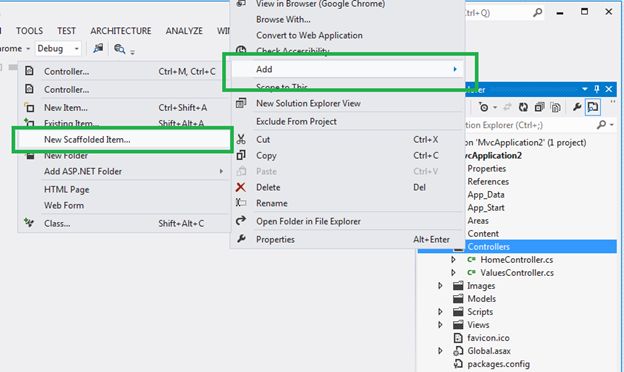This screenshot has height=372, width=624.
Task: Expand the ValuesController.cs node
Action: (x=453, y=273)
